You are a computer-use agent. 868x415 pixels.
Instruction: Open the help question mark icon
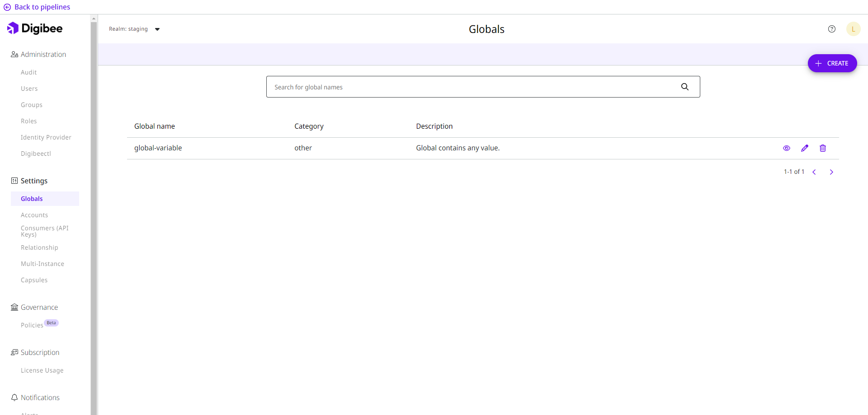coord(832,28)
